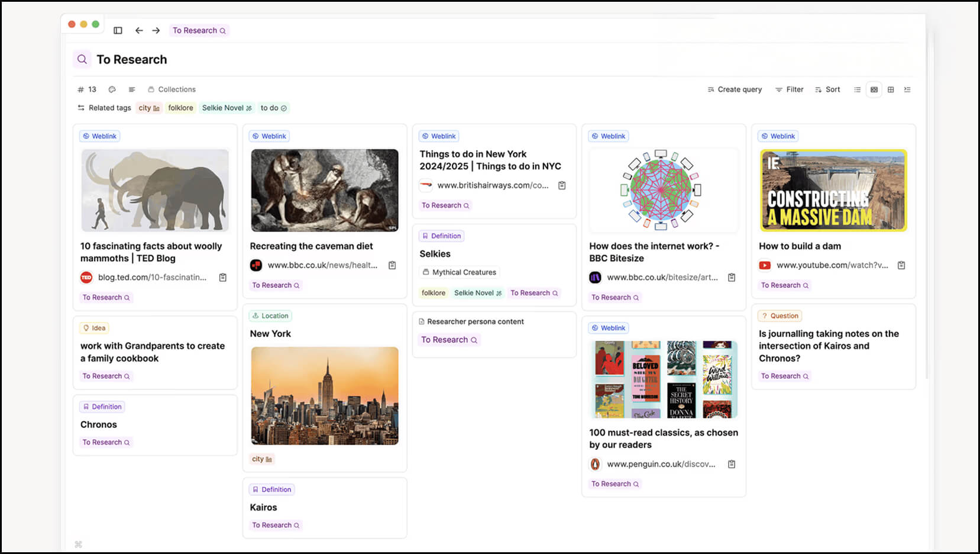Click the magnifier icon beside page title
Viewport: 980px width, 554px height.
82,59
